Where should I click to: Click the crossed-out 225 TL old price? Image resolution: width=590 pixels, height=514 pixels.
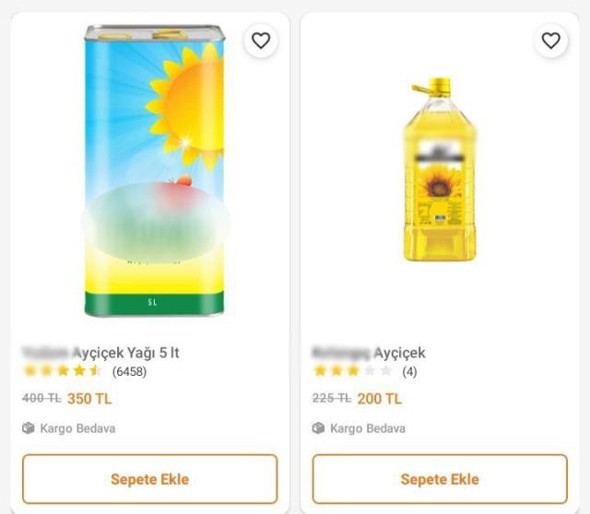332,398
